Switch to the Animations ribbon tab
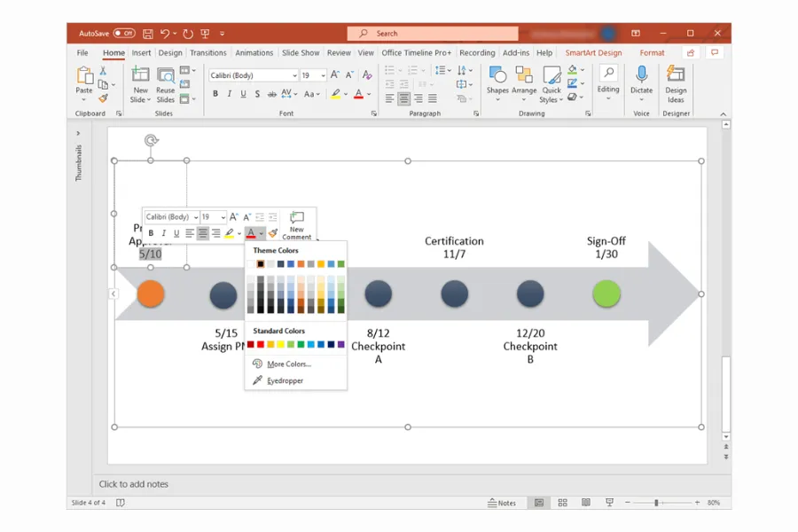Image resolution: width=798 pixels, height=532 pixels. [x=254, y=52]
